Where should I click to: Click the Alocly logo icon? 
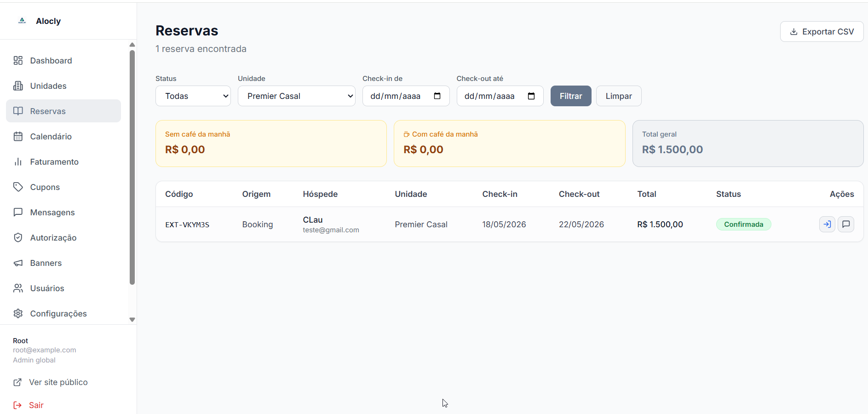click(22, 21)
